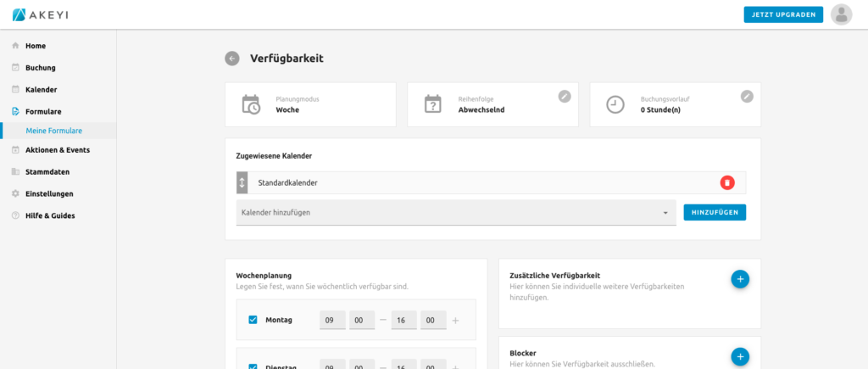Add a Blocker with the plus button

[x=739, y=357]
